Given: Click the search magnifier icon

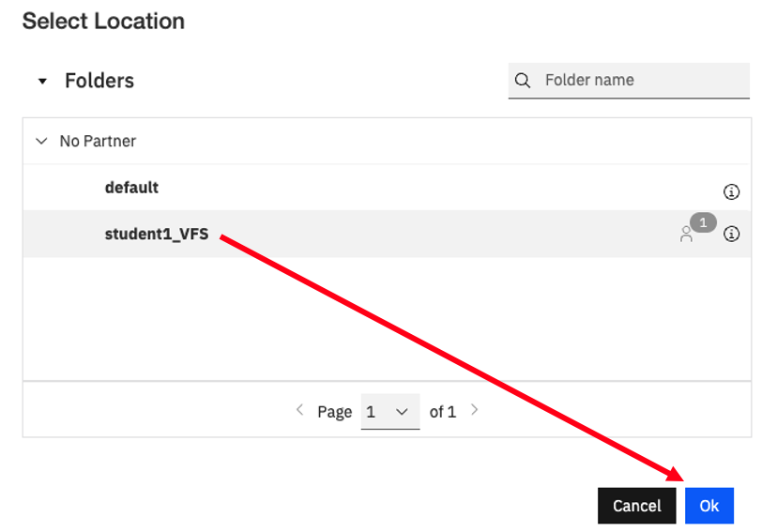Looking at the screenshot, I should (x=523, y=81).
